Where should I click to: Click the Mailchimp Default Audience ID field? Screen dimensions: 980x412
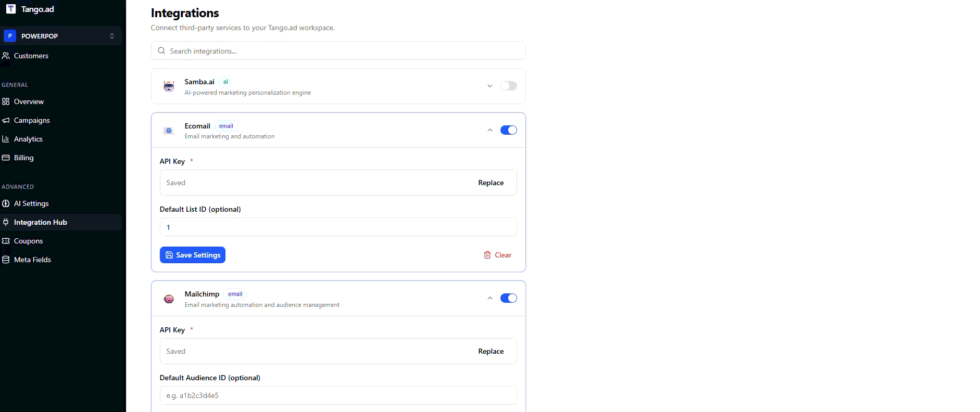[x=338, y=395]
